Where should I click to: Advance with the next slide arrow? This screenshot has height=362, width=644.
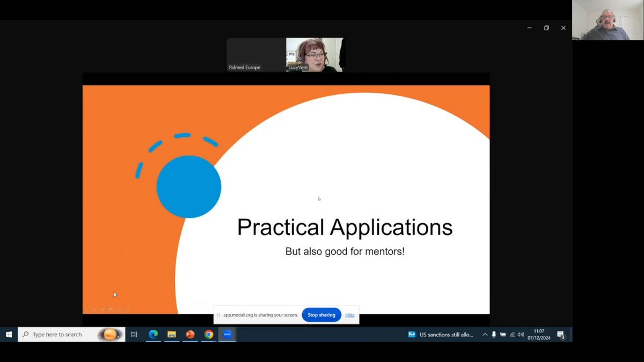click(94, 309)
